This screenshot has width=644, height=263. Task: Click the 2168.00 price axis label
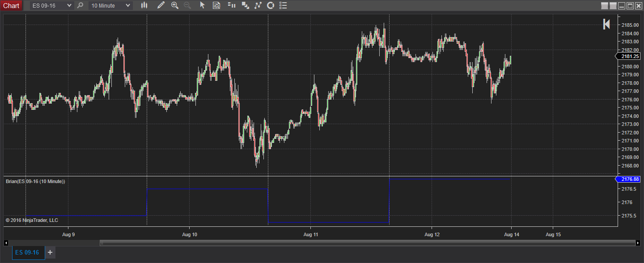[x=630, y=166]
